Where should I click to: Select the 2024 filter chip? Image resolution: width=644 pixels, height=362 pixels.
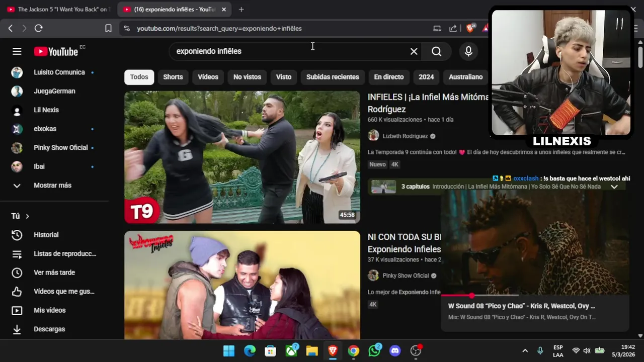pyautogui.click(x=426, y=77)
